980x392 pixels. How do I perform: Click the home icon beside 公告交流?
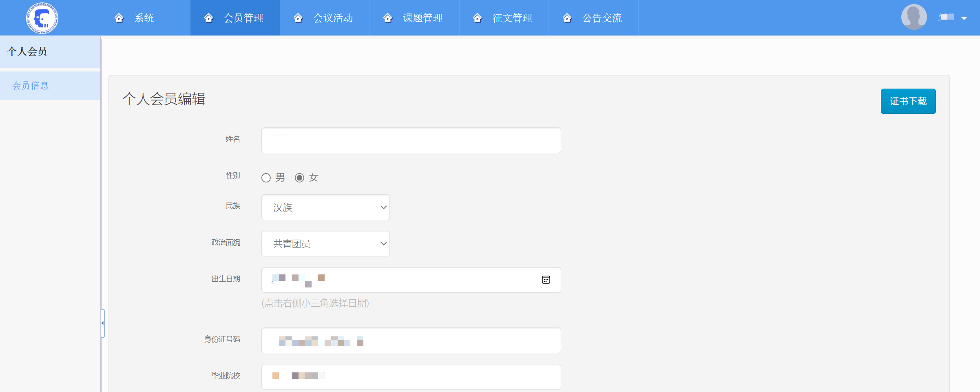(567, 18)
